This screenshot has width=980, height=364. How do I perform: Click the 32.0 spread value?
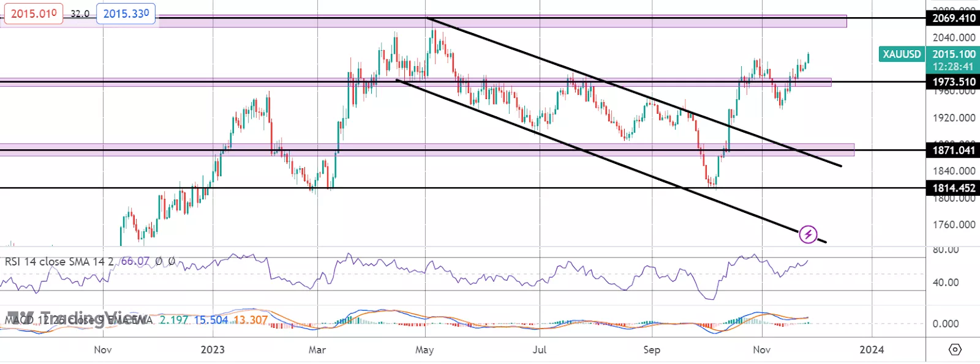coord(80,13)
